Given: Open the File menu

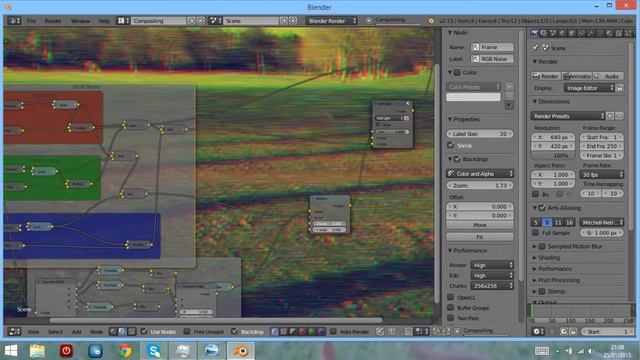Looking at the screenshot, I should coord(31,21).
